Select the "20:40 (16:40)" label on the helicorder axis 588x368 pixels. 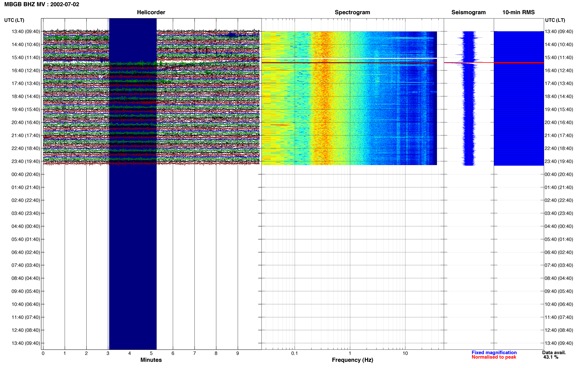pos(26,122)
